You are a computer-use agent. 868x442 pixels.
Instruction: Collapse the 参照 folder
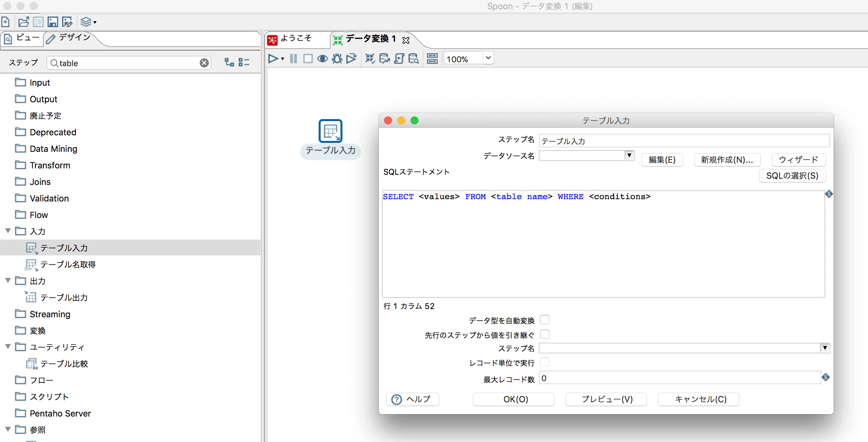point(8,429)
